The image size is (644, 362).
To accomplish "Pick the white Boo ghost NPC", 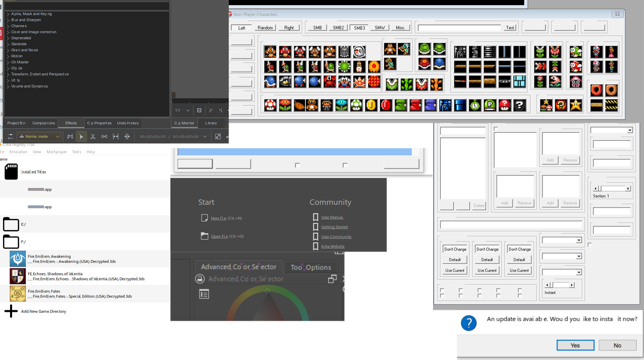I will tap(359, 51).
